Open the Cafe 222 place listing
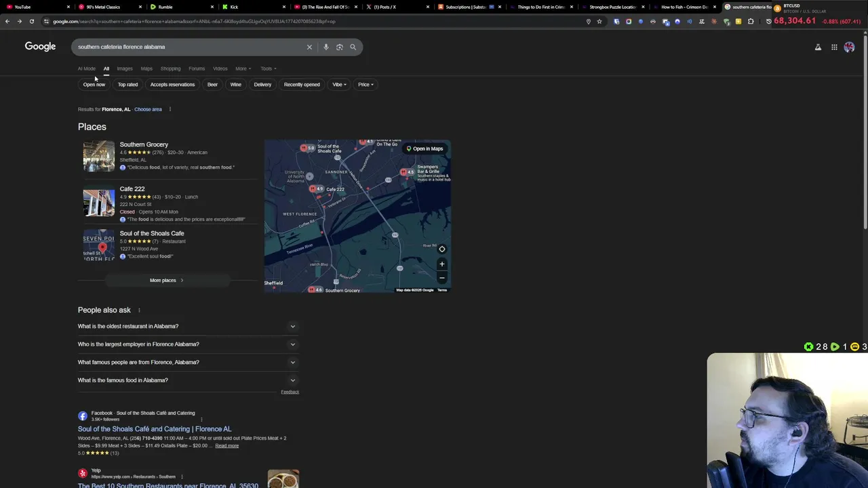This screenshot has height=488, width=868. [x=132, y=189]
